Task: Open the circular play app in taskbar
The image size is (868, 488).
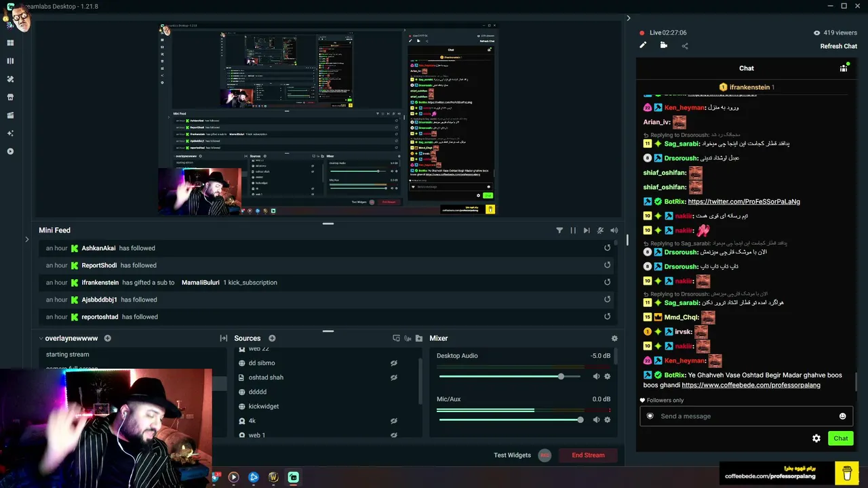Action: pos(233,477)
